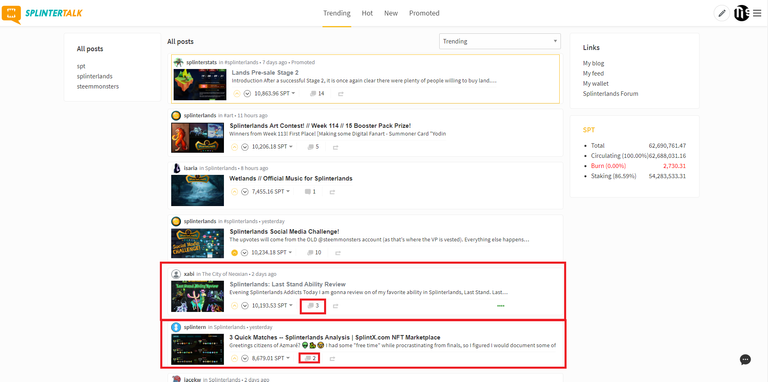Downvote the Last Stand Ability Review post
Screen dimensions: 768x382
pos(244,306)
